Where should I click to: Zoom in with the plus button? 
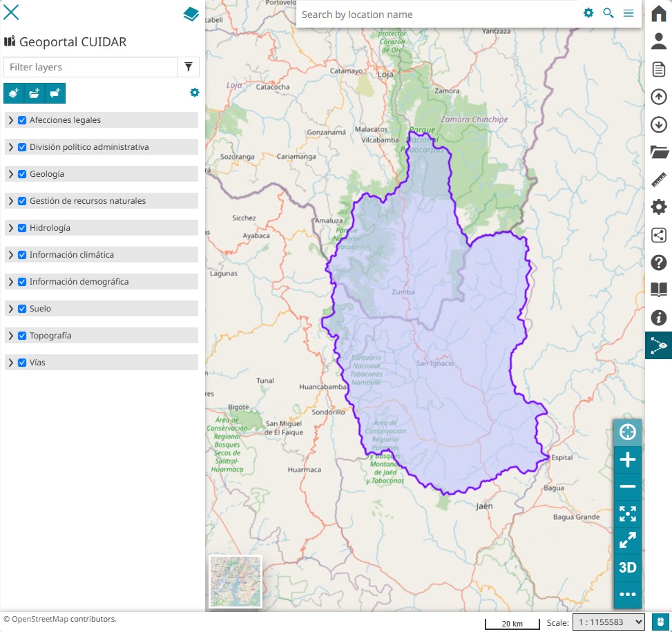pos(627,460)
